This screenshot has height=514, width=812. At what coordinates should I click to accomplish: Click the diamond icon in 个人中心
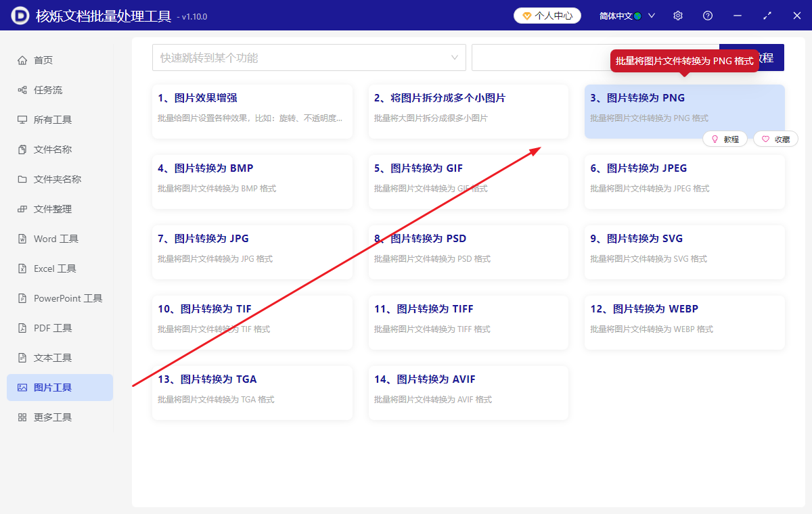click(x=526, y=16)
